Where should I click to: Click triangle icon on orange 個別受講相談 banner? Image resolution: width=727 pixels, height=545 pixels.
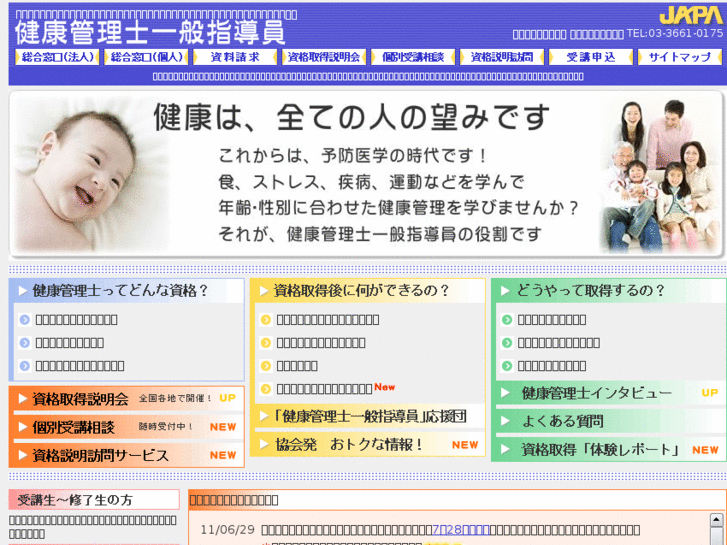(22, 427)
